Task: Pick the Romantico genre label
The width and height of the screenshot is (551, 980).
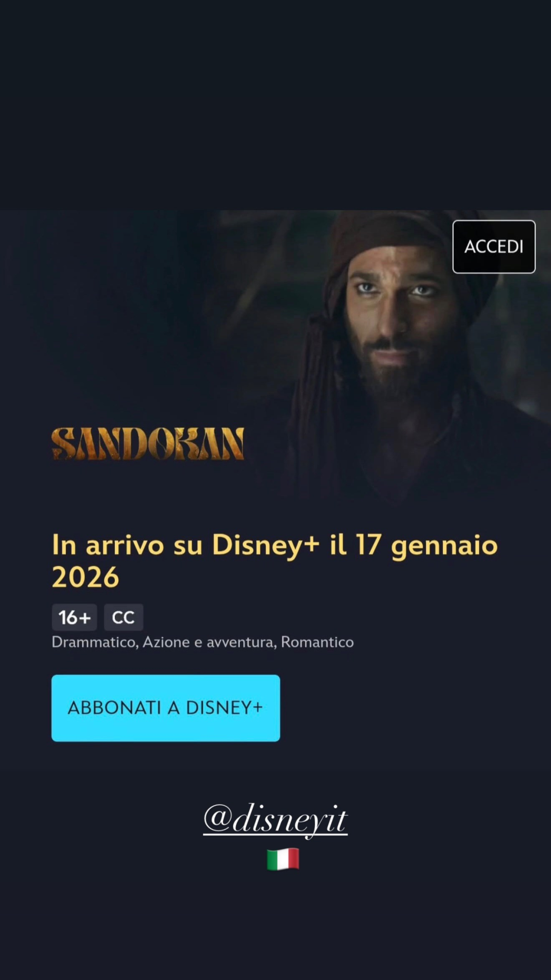Action: [x=317, y=642]
